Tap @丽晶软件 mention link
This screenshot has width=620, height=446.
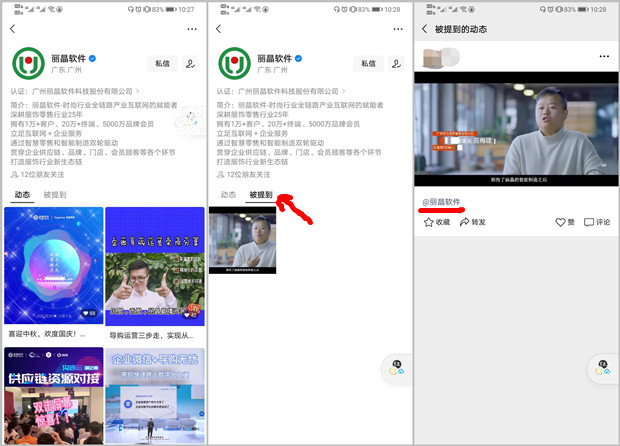441,202
